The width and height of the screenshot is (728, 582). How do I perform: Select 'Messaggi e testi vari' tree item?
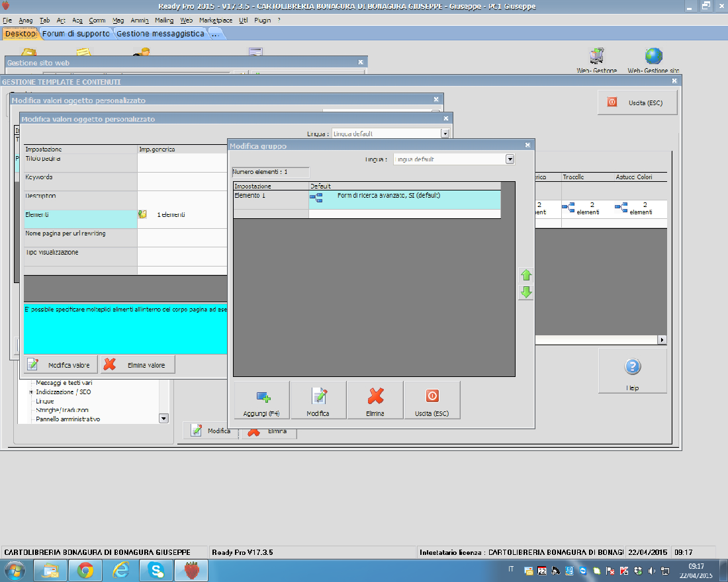coord(64,383)
